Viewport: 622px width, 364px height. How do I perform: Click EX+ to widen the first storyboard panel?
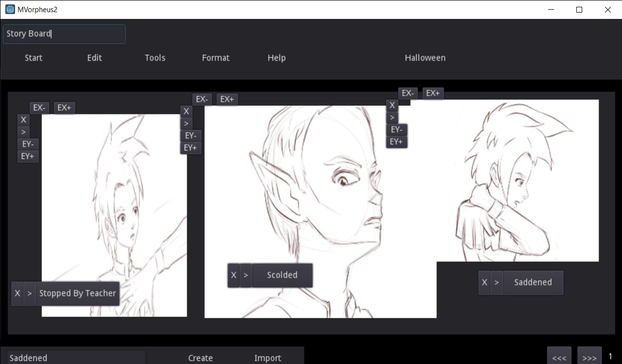coord(64,108)
